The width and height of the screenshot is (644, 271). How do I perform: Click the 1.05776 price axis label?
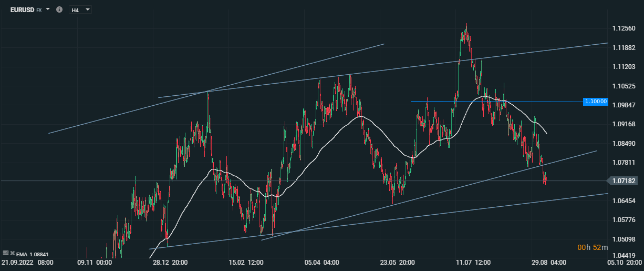pos(625,219)
